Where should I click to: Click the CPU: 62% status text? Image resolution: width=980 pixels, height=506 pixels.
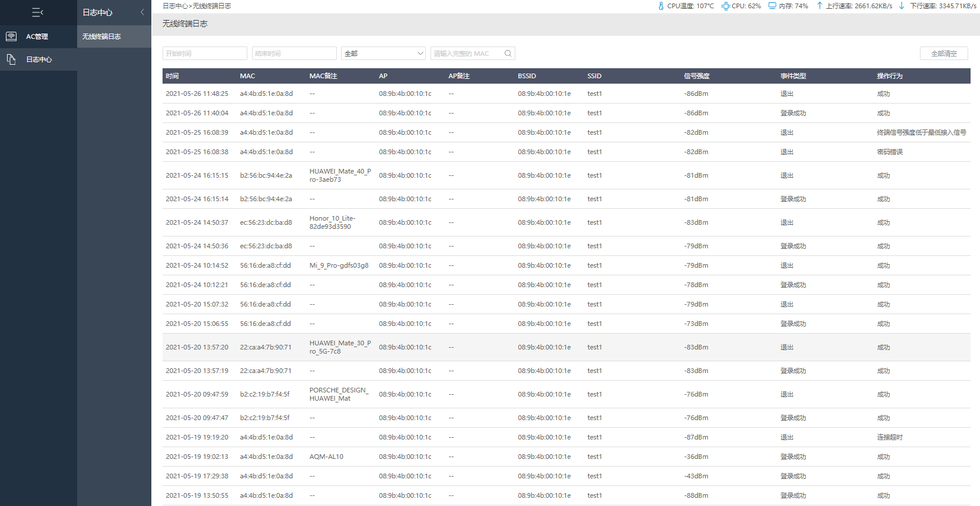tap(746, 6)
